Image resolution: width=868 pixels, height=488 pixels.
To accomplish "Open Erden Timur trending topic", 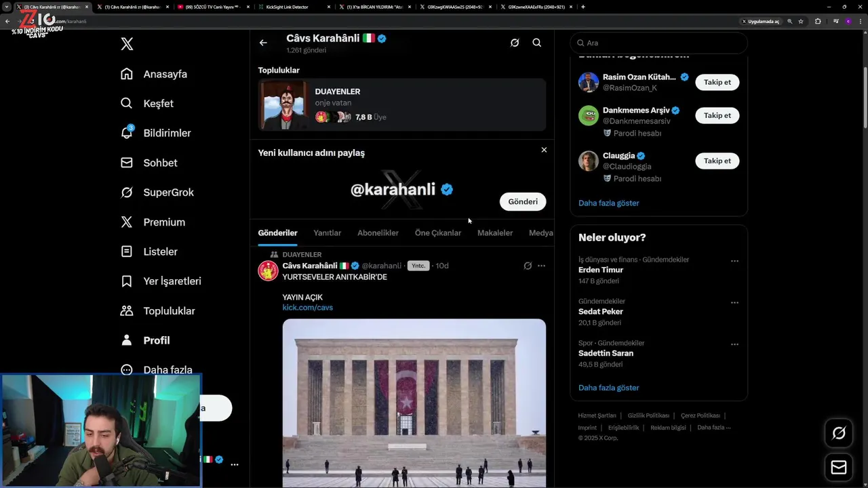I will (x=601, y=270).
